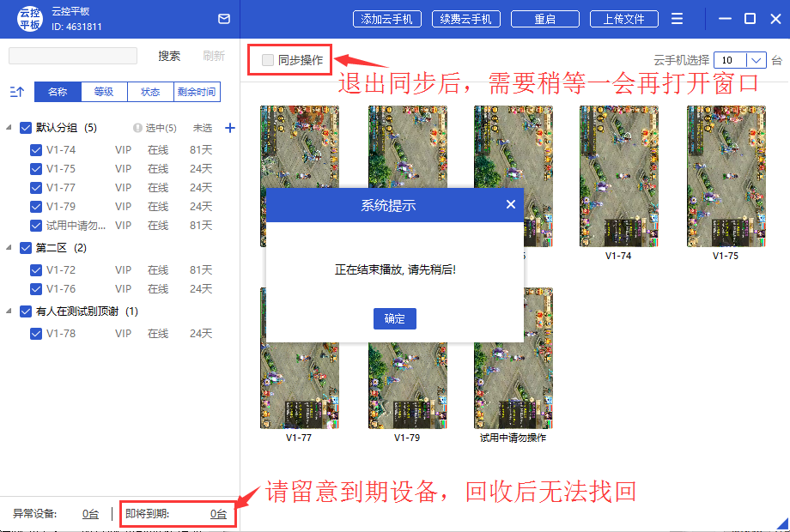The width and height of the screenshot is (790, 532).
Task: Enable the 同步操作 checkbox
Action: click(x=268, y=60)
